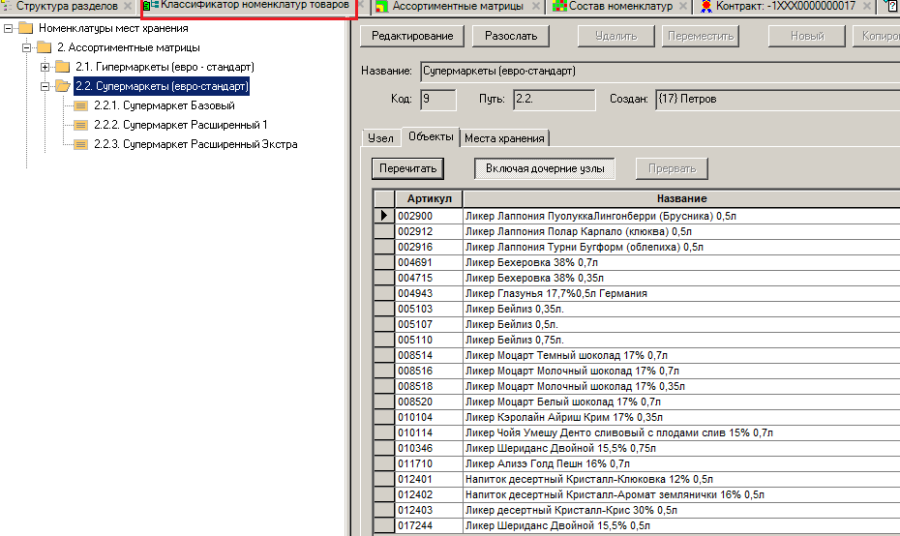
Task: Collapse the 2. Ассортиментные матрицы node
Action: (26, 48)
